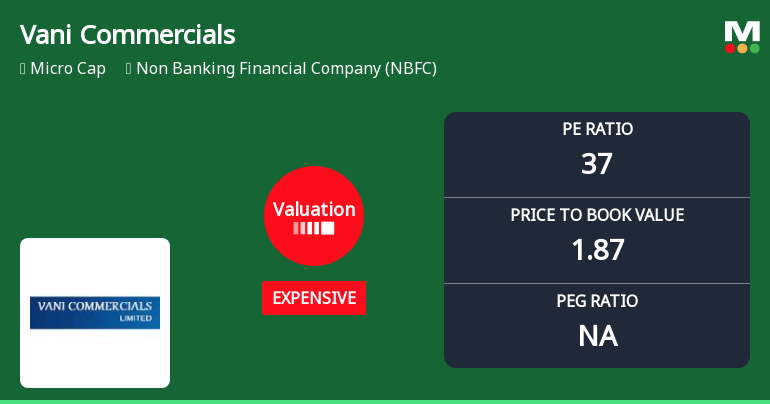
Task: Click the valuation meter bars under Valuation
Action: coord(314,229)
